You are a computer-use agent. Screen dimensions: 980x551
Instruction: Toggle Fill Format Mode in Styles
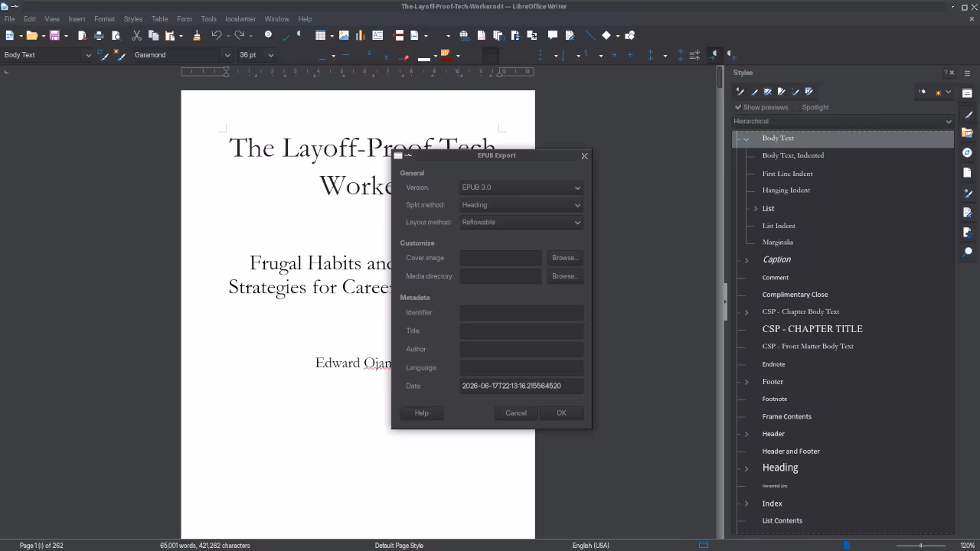923,92
